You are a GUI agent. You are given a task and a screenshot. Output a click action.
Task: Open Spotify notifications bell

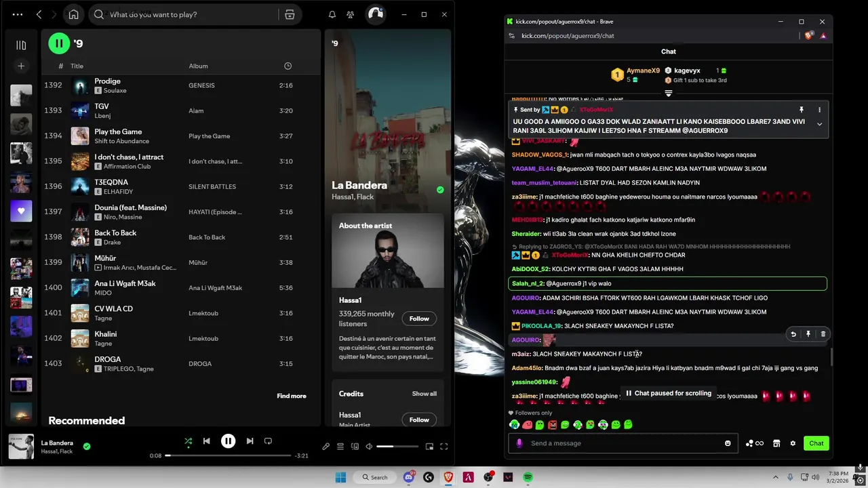(x=332, y=14)
